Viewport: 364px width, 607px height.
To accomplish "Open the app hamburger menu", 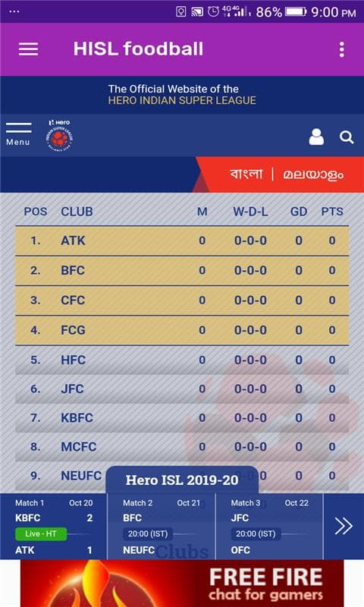I will coord(28,49).
